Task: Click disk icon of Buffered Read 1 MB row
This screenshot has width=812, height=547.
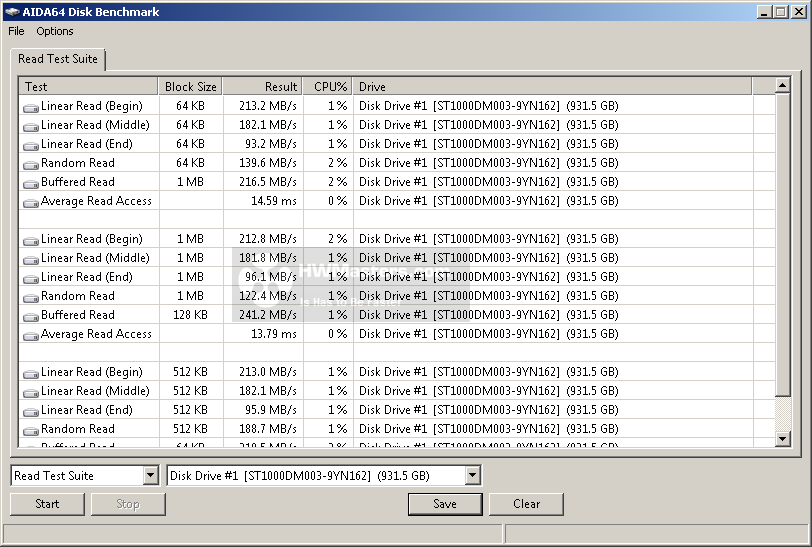Action: point(31,183)
